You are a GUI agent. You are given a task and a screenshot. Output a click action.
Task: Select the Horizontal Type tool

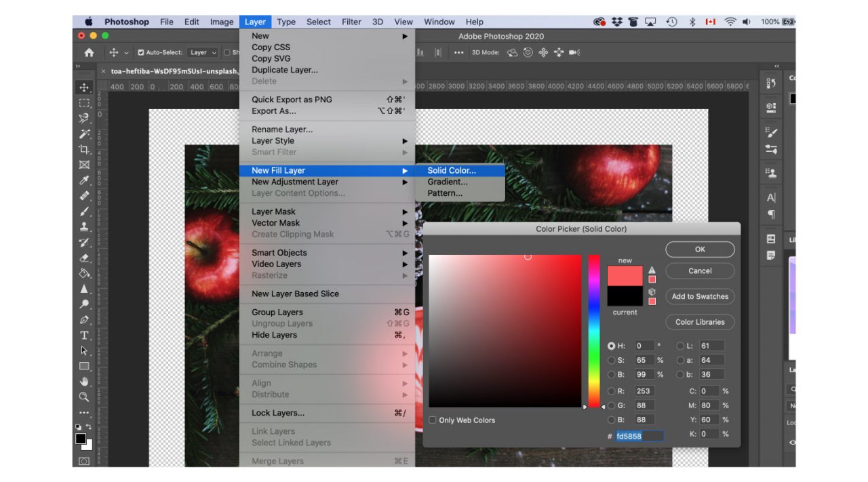click(84, 335)
